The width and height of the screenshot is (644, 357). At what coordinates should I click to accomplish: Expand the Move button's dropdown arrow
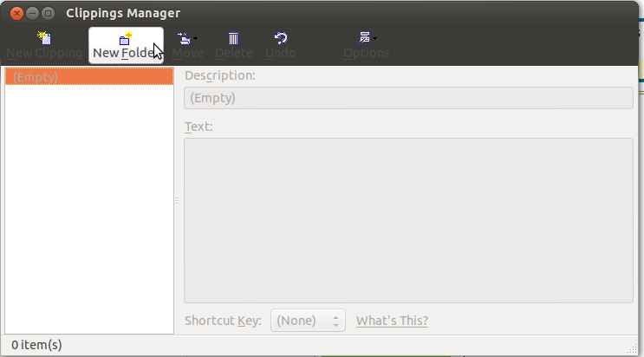click(196, 38)
